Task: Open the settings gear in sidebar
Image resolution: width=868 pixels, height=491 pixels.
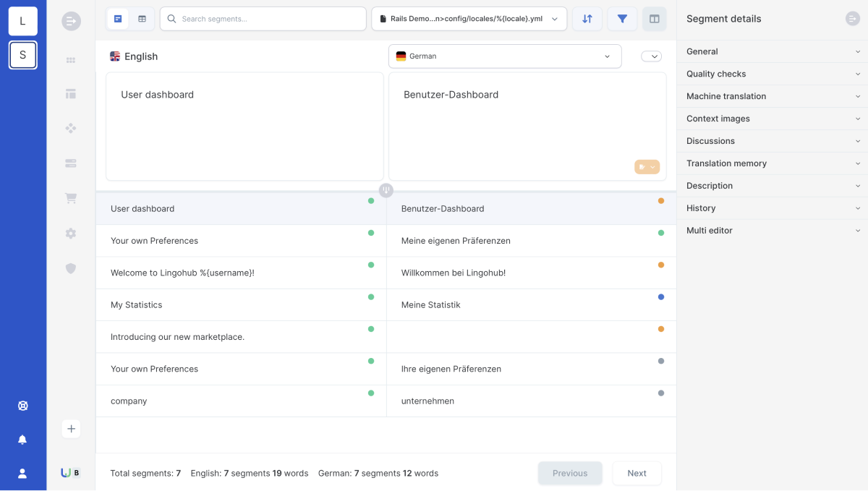Action: (x=71, y=234)
